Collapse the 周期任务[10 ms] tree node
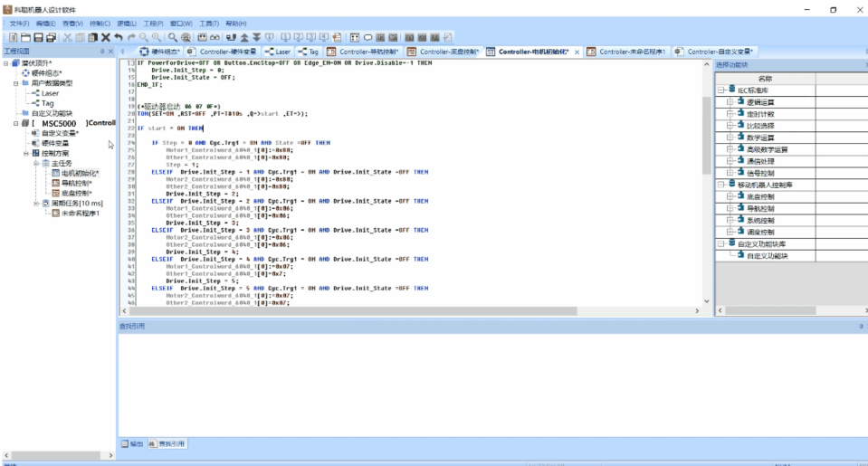868x466 pixels. 36,203
